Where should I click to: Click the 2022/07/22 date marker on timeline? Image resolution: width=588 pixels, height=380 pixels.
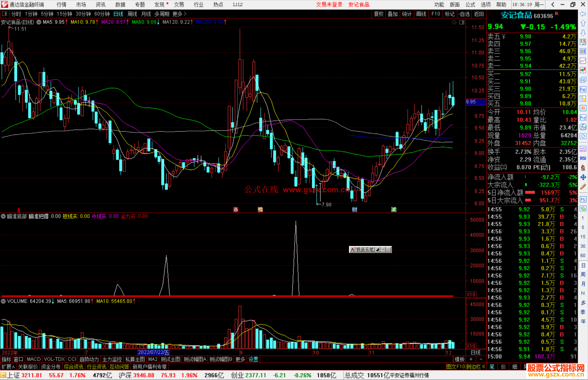coord(154,352)
